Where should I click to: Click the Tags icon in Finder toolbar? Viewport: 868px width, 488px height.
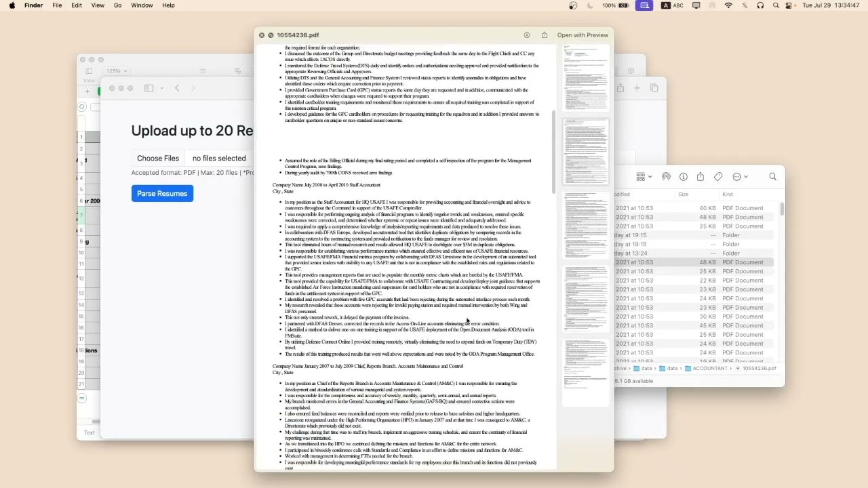(718, 177)
